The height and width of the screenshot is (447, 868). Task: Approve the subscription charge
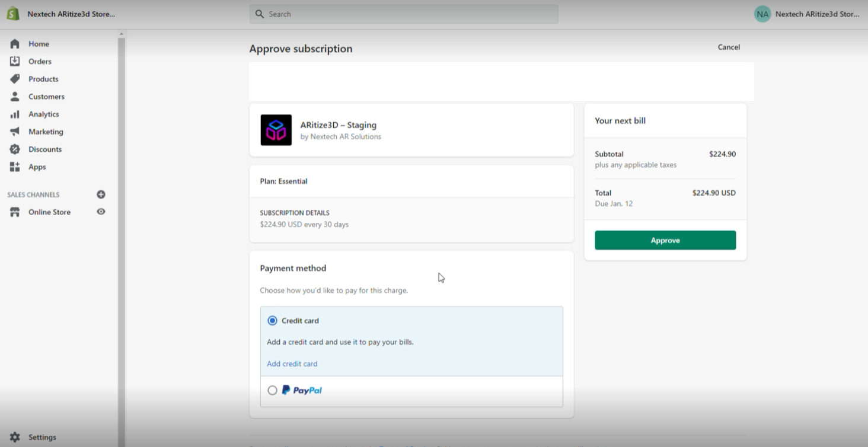(665, 240)
